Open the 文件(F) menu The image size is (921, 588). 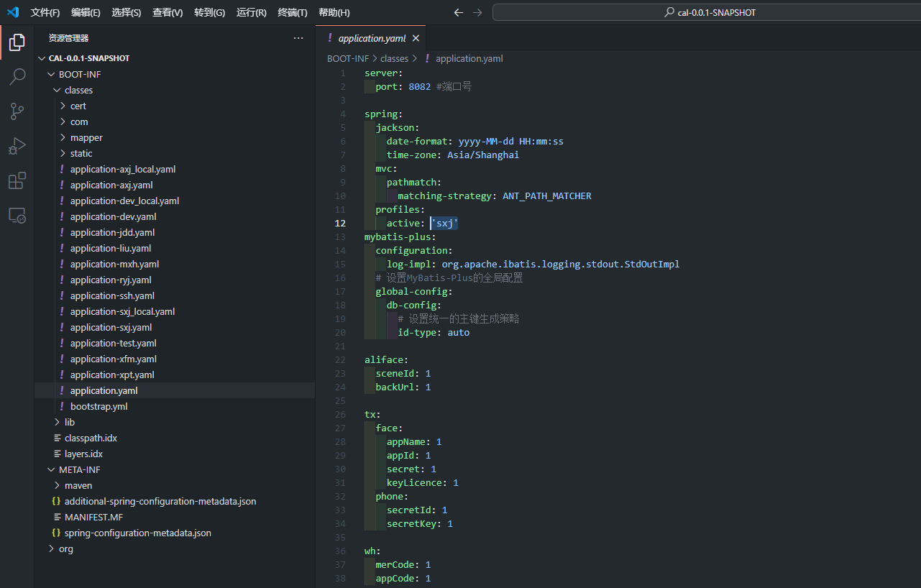(45, 13)
